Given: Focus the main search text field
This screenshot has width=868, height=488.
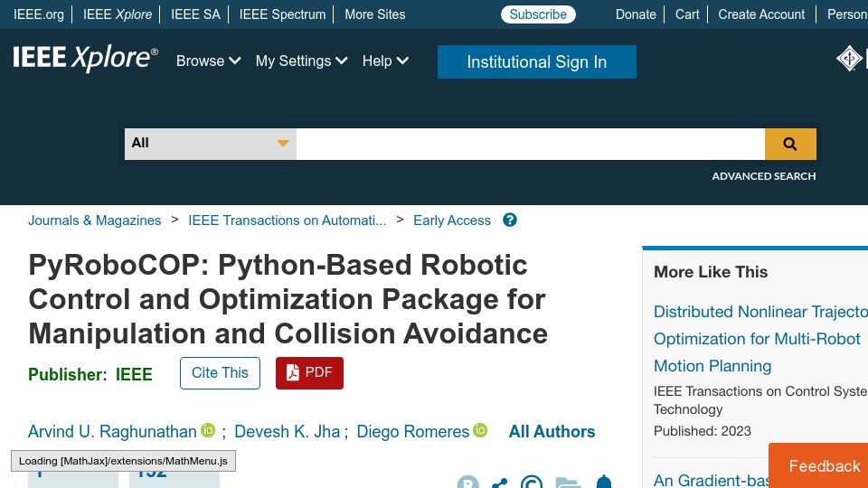Looking at the screenshot, I should coord(531,144).
